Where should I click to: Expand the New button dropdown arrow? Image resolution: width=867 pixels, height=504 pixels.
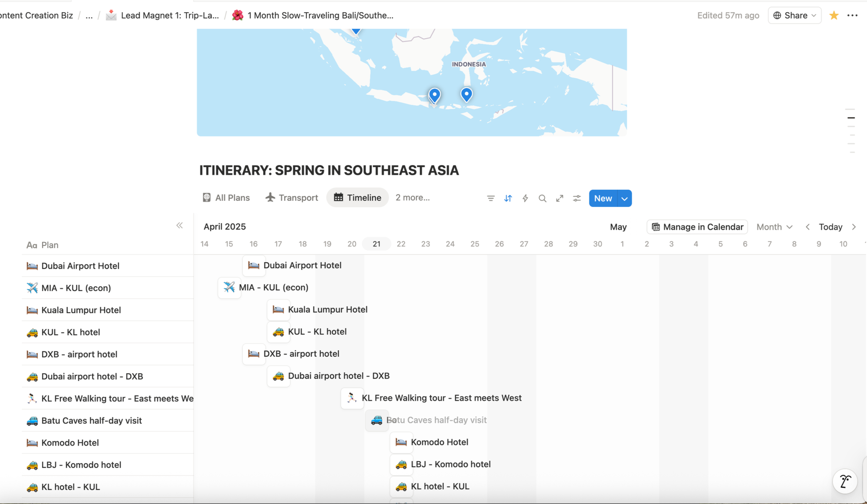625,199
